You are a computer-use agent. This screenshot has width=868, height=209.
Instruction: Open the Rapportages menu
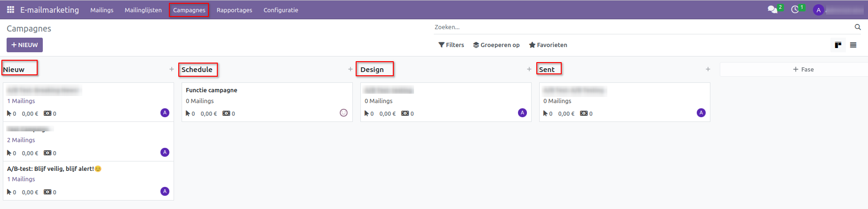(x=234, y=10)
